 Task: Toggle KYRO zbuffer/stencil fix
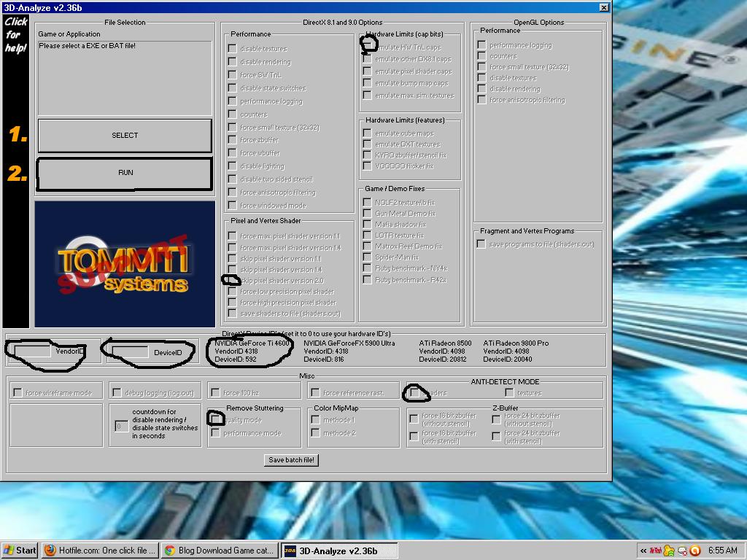click(x=368, y=155)
